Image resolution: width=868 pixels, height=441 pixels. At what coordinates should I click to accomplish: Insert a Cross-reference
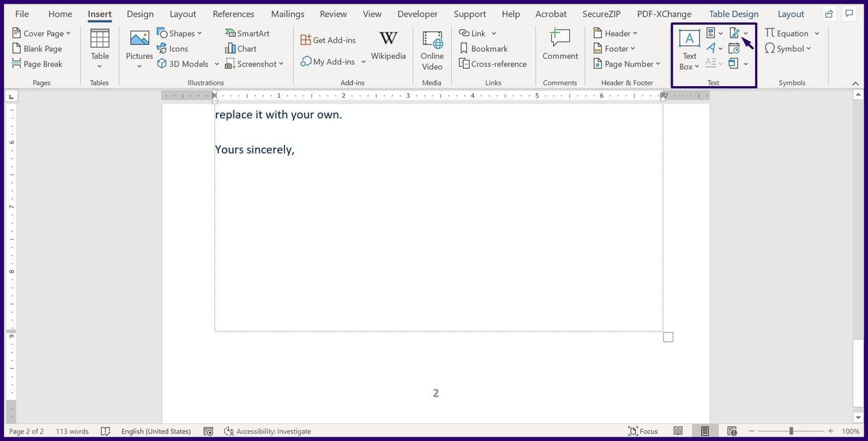point(493,64)
